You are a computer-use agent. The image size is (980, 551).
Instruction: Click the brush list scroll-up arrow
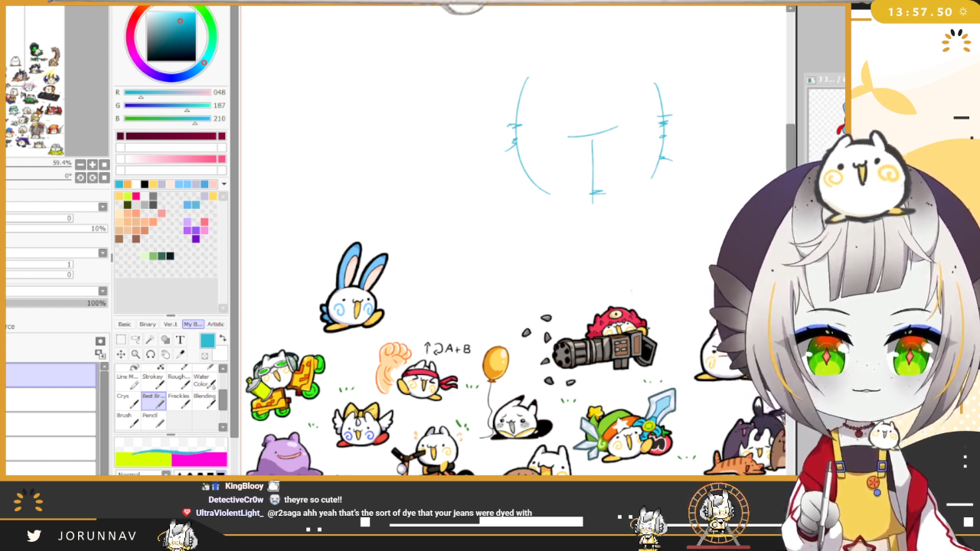tap(223, 369)
